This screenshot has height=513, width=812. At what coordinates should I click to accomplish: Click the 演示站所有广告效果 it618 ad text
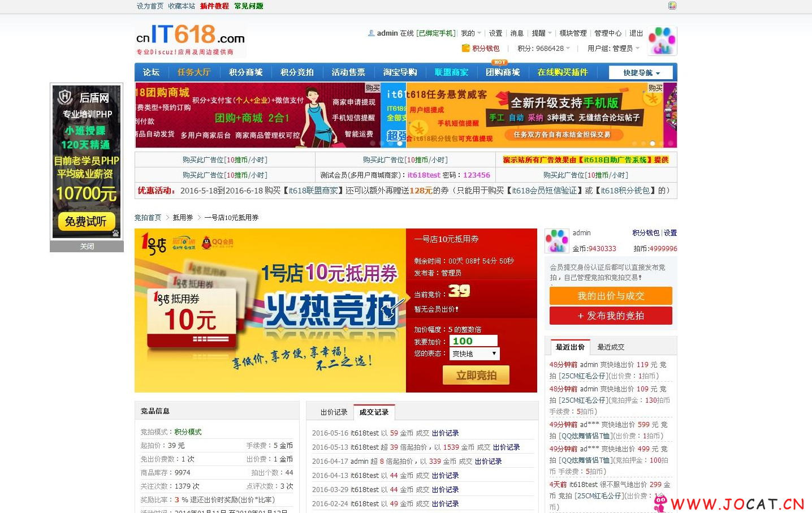point(586,160)
